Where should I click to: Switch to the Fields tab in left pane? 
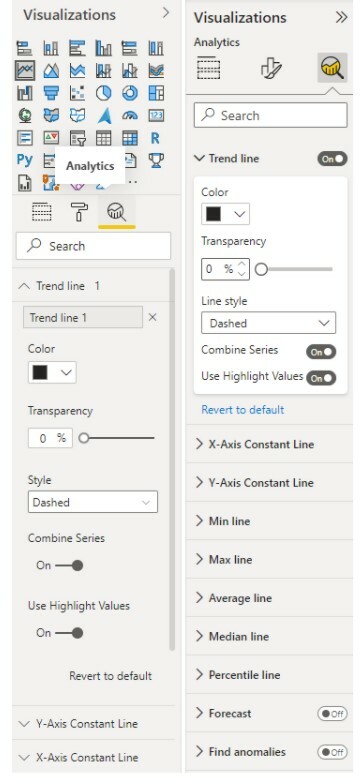[x=42, y=212]
